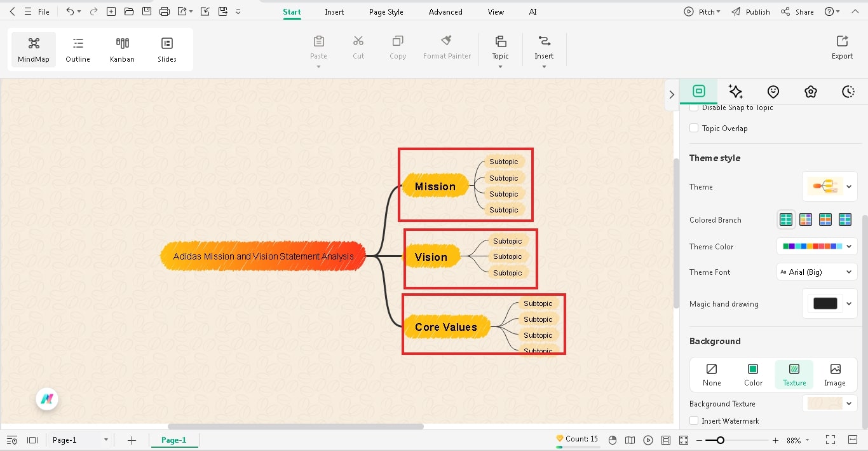Viewport: 868px width, 451px height.
Task: Redo the last undone action
Action: pos(93,11)
